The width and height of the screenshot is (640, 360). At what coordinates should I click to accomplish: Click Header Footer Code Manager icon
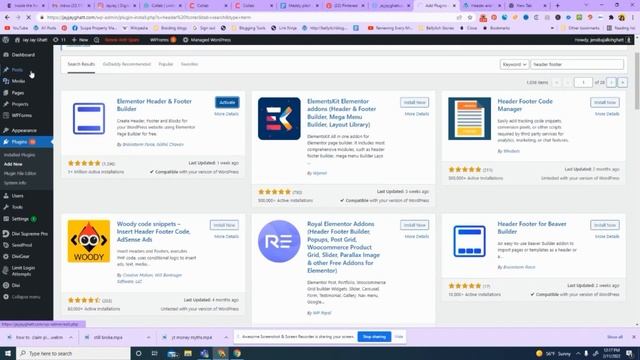point(469,119)
